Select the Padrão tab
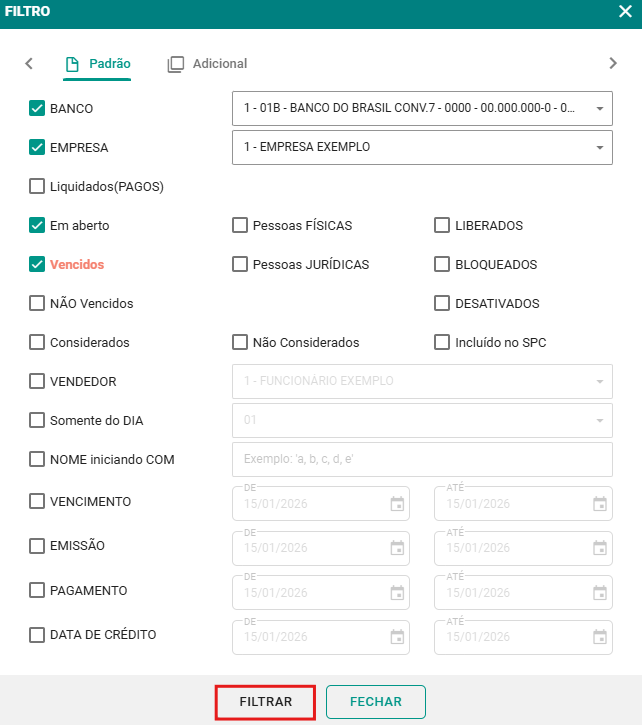The image size is (642, 725). click(x=98, y=63)
